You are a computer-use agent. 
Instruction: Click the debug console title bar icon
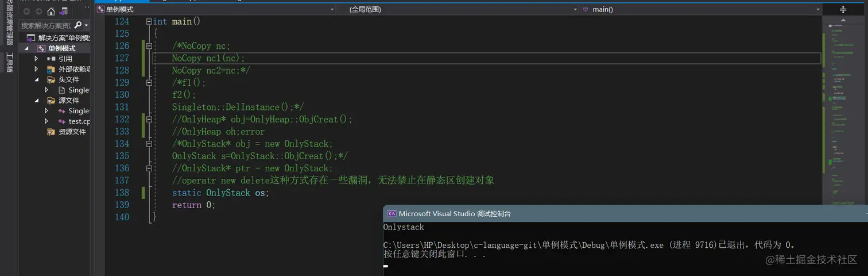(392, 213)
